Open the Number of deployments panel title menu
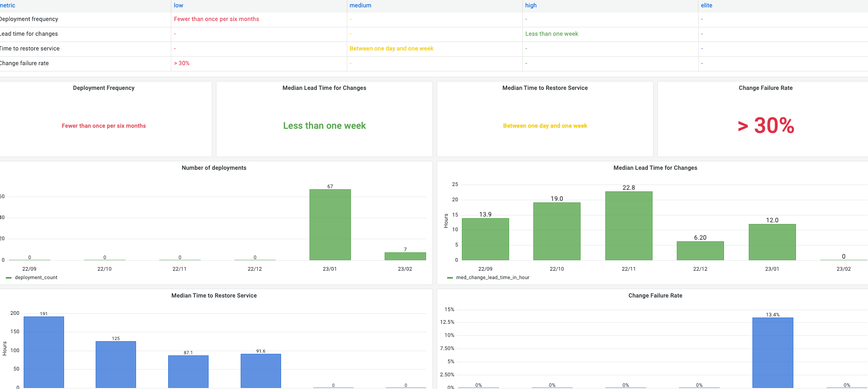868x389 pixels. tap(214, 168)
